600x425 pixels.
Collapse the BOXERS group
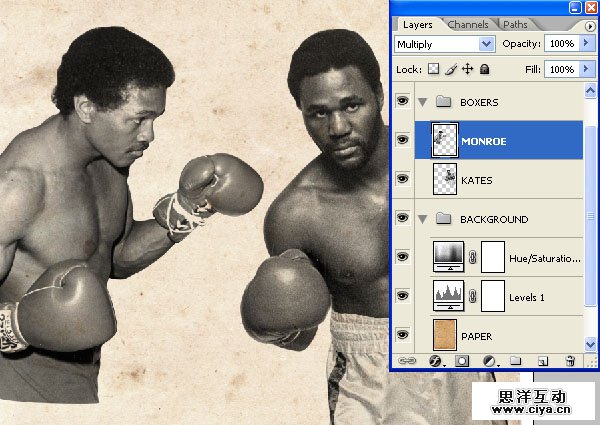[422, 102]
